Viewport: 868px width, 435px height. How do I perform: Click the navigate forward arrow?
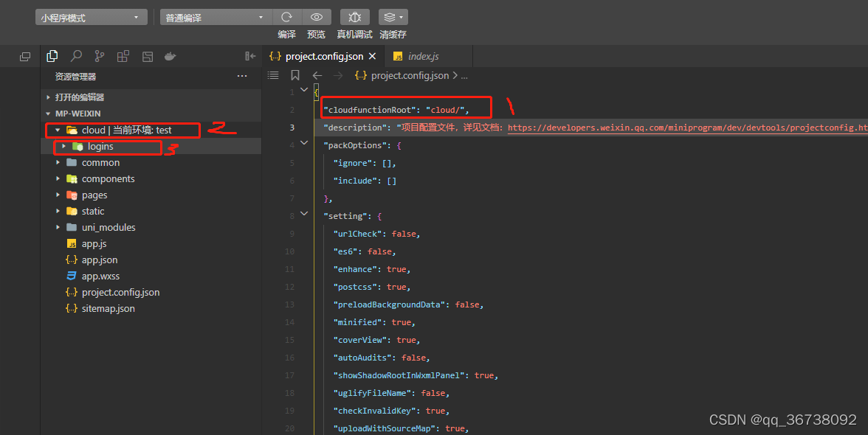click(x=338, y=75)
